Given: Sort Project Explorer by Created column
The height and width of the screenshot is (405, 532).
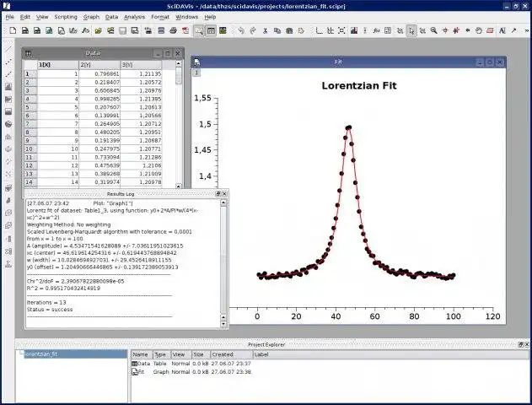Looking at the screenshot, I should click(232, 354).
